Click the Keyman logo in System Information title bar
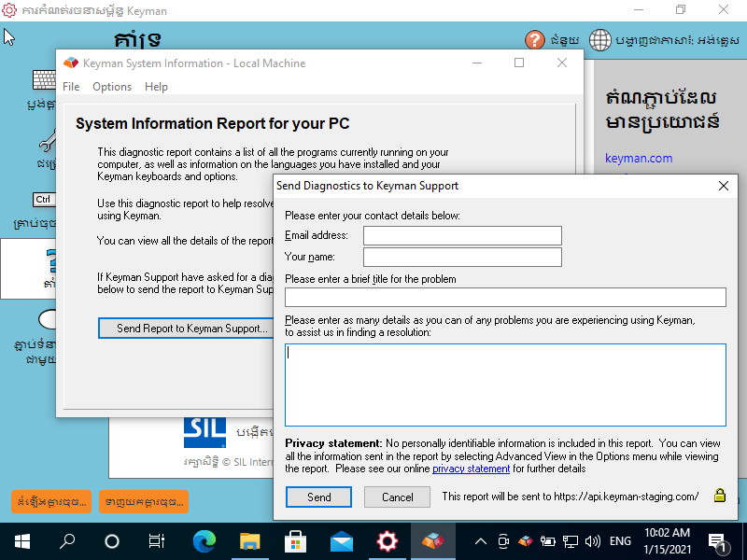This screenshot has width=747, height=560. click(x=71, y=63)
